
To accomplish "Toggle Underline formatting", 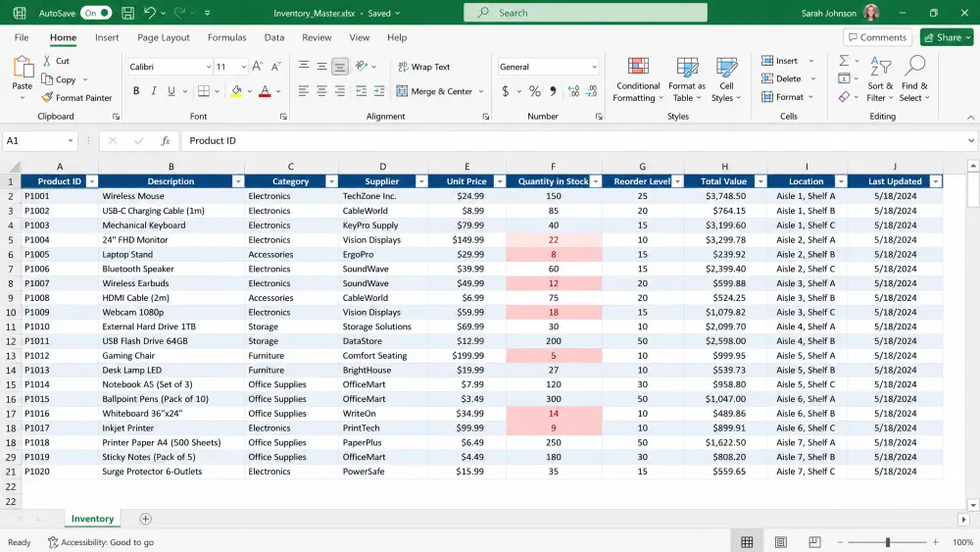I will [171, 91].
